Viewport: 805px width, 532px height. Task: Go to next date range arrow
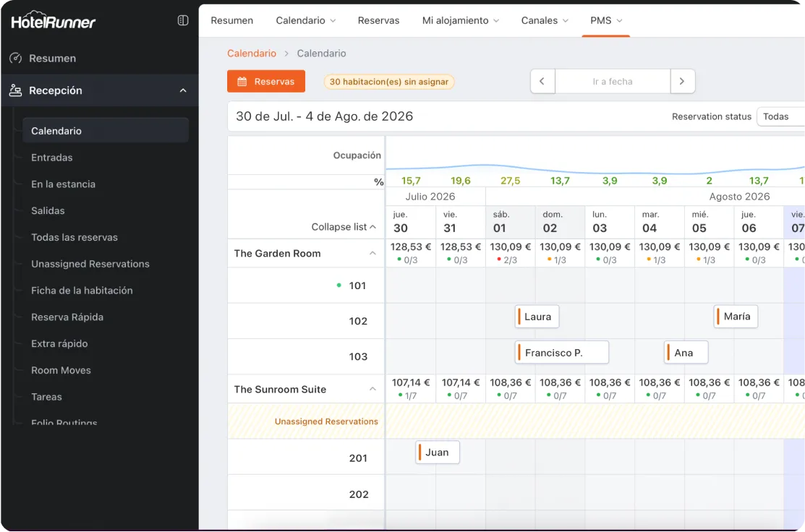click(682, 82)
